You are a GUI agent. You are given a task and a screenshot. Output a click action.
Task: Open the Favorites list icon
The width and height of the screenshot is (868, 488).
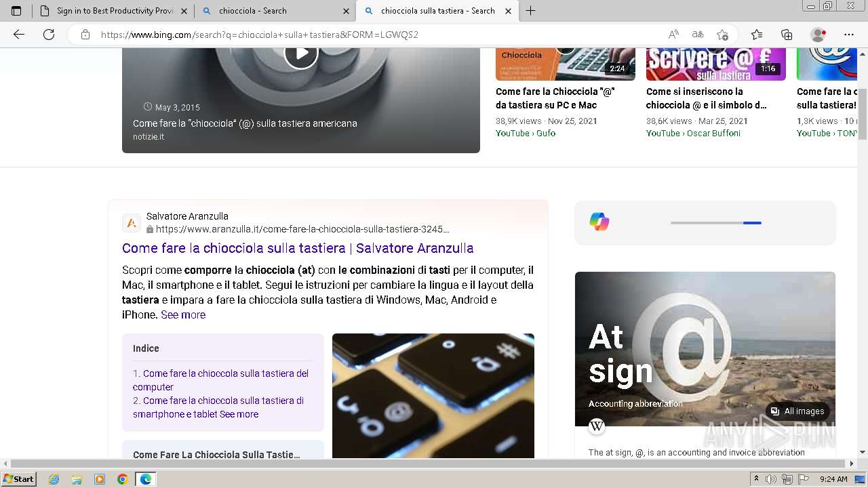(x=757, y=35)
